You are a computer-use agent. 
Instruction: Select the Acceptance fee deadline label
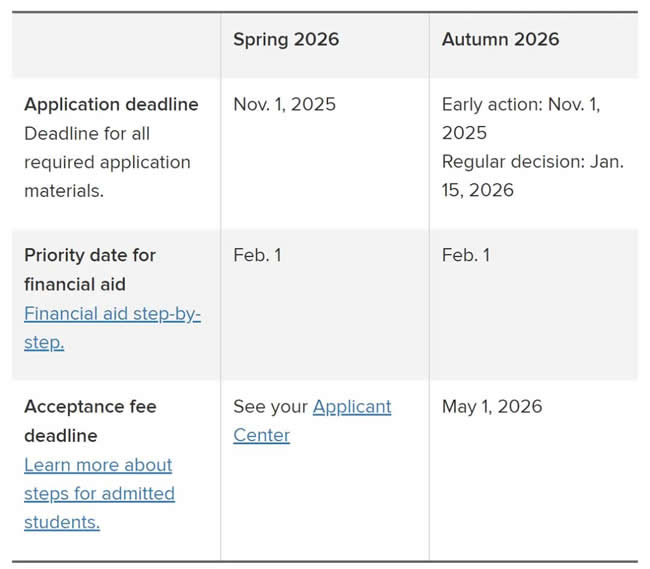[x=90, y=421]
